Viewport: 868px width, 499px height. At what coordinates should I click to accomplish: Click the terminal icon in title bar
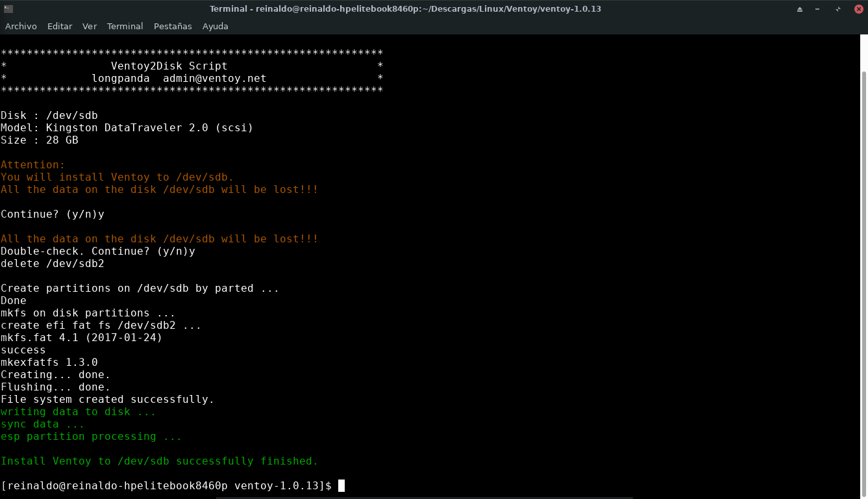click(8, 8)
